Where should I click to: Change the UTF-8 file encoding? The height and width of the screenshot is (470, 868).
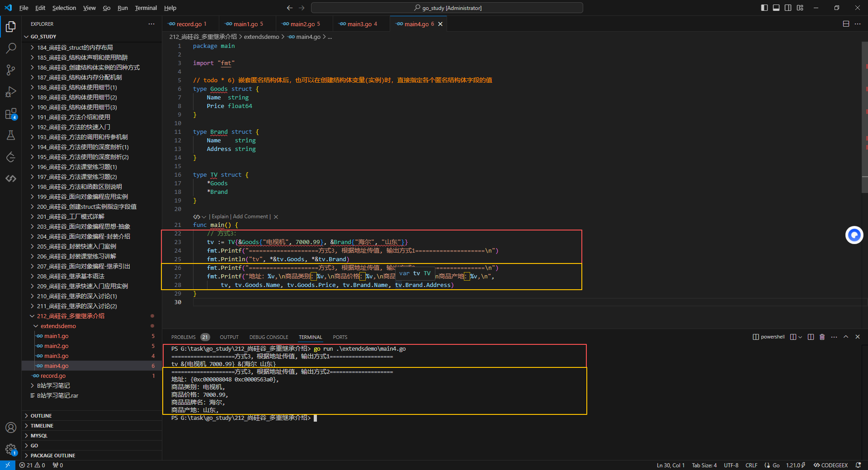coord(731,465)
